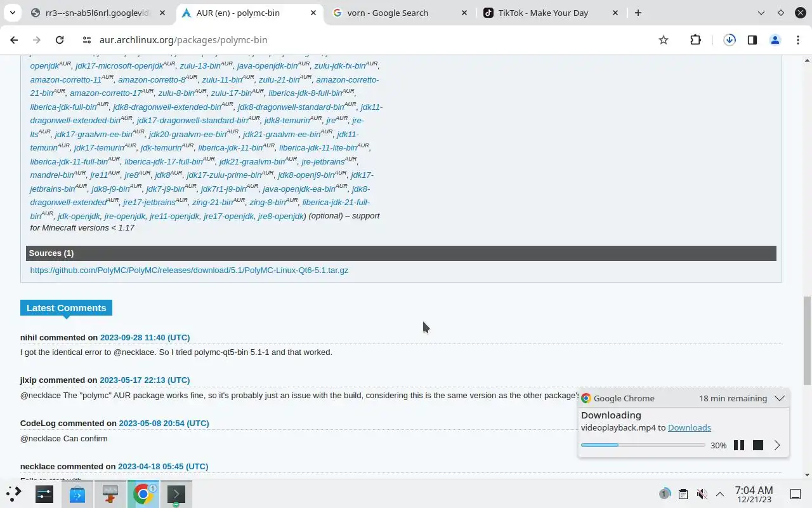Pause the videoplayback.mp4 download

click(x=739, y=445)
